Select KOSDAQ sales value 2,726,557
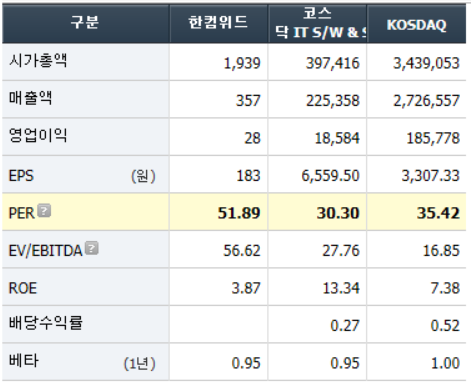 click(x=426, y=101)
